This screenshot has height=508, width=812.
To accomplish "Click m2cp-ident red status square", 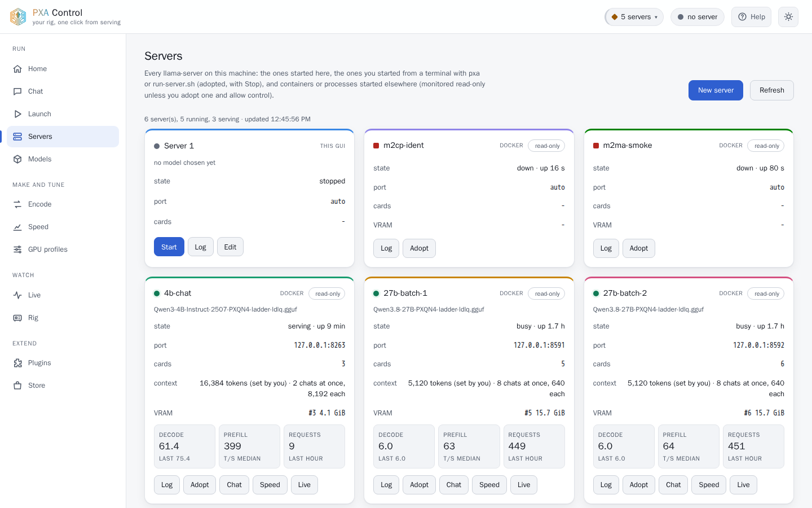I will (376, 146).
